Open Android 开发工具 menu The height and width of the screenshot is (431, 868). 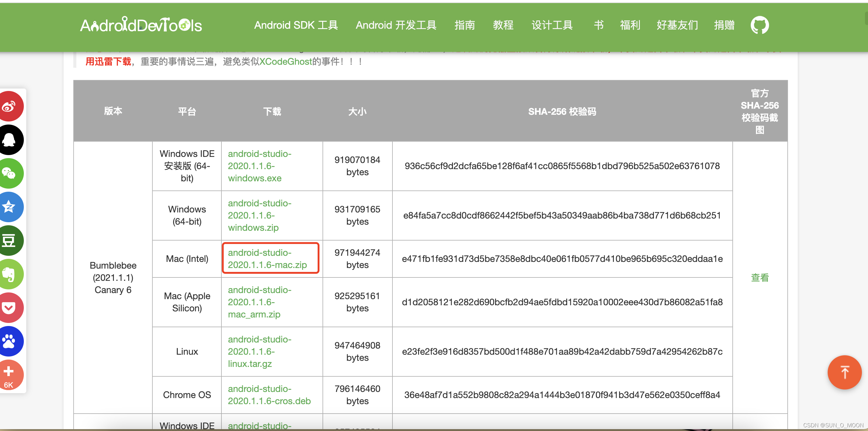pos(396,25)
